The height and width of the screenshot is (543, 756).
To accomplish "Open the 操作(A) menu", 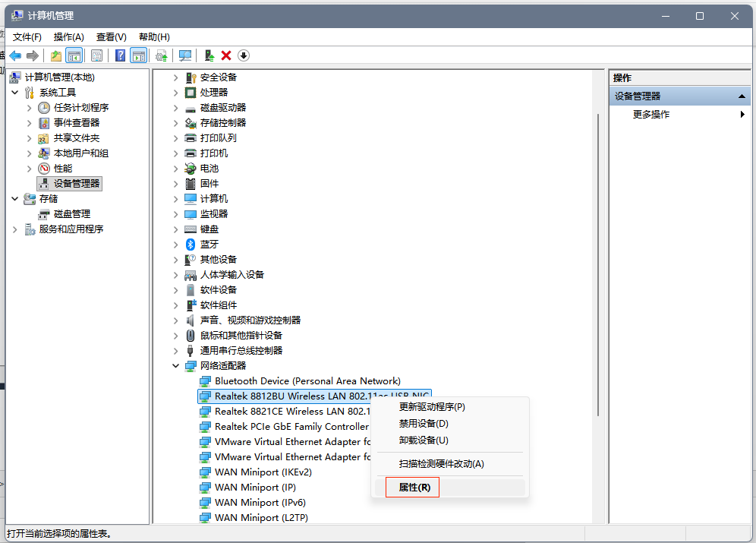I will (x=68, y=37).
